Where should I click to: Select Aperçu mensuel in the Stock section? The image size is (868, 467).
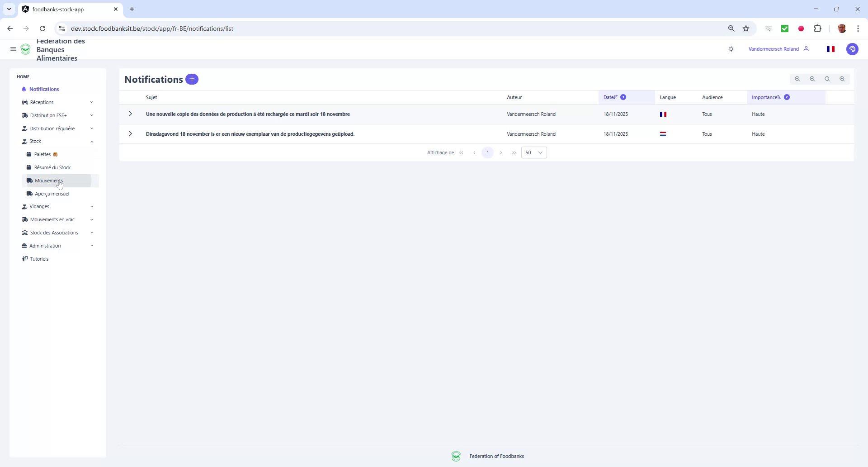[x=52, y=193]
